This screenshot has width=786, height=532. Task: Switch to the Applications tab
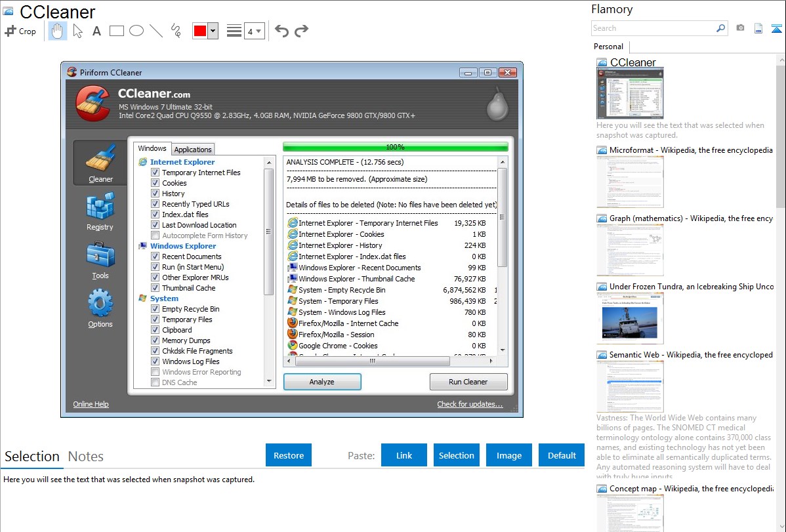[x=193, y=150]
